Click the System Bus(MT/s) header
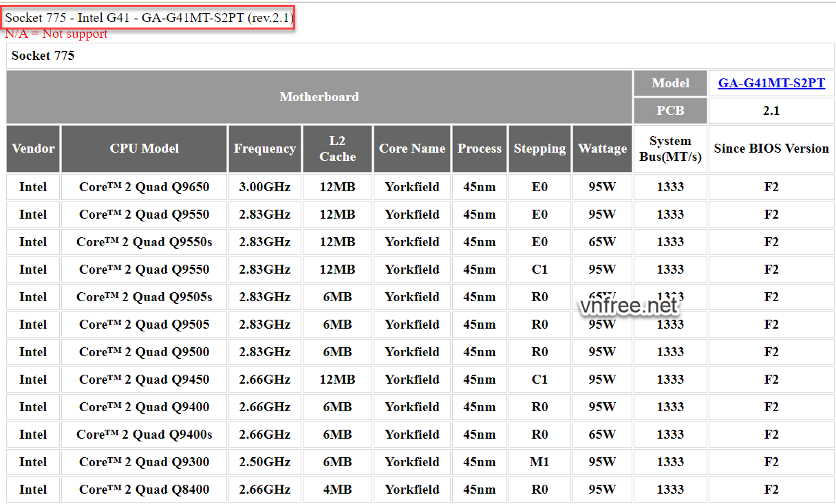Viewport: 836px width, 504px height. (670, 149)
